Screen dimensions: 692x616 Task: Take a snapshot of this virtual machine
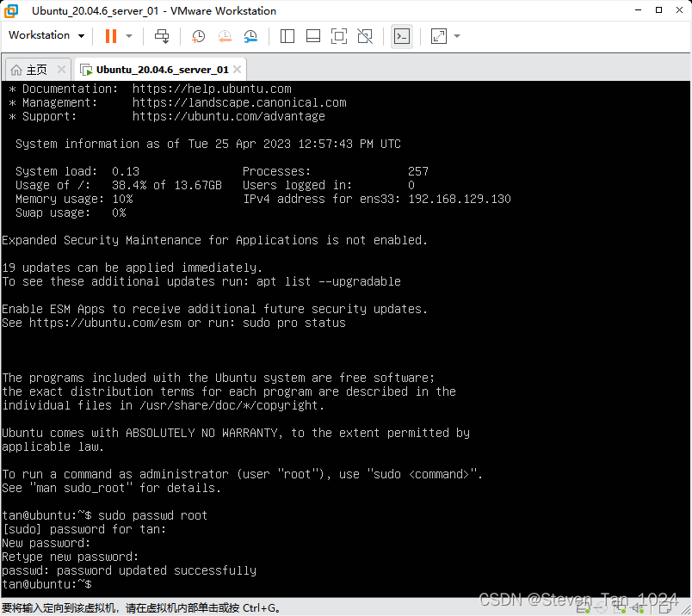pos(198,36)
